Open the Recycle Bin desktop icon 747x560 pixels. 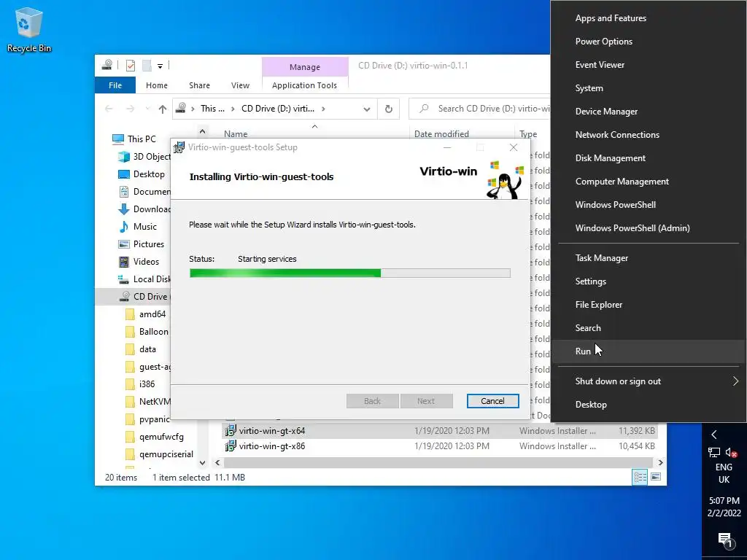[28, 29]
